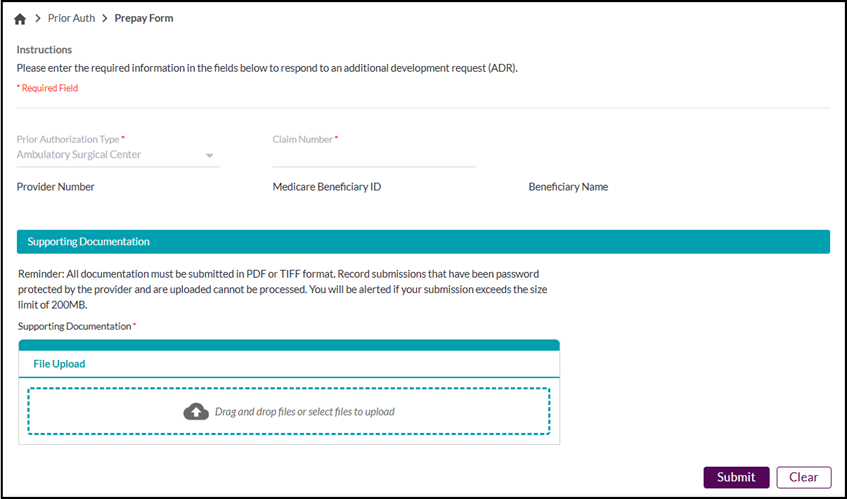This screenshot has height=499, width=847.
Task: Click 'Drag and drop files' upload text
Action: [x=304, y=412]
